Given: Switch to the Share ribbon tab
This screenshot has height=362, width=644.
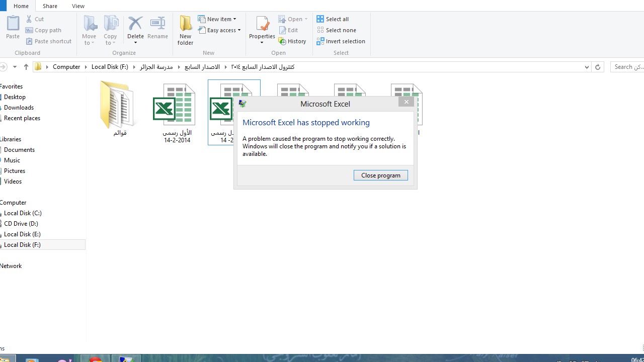Looking at the screenshot, I should point(50,6).
